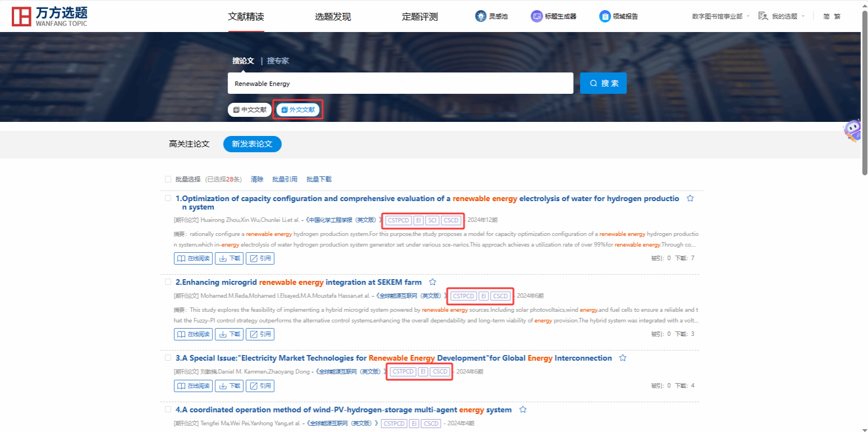
Task: Click the Wanfang Topic logo
Action: coord(49,17)
